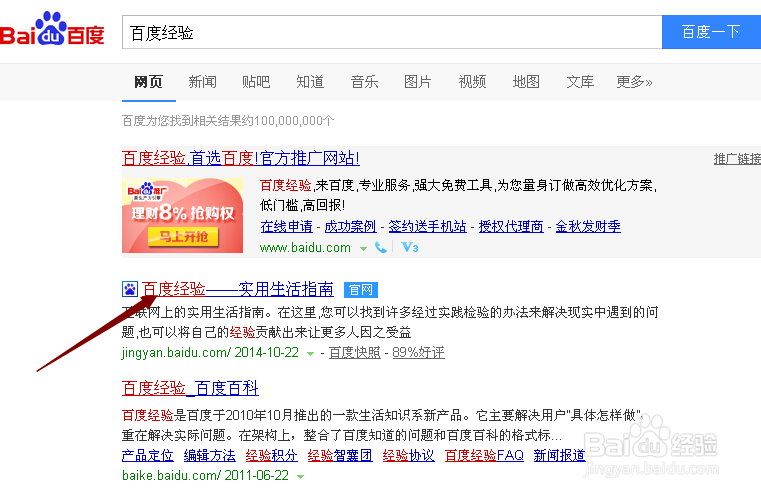Click the search box containing 百度经验
761x495 pixels.
[x=392, y=32]
